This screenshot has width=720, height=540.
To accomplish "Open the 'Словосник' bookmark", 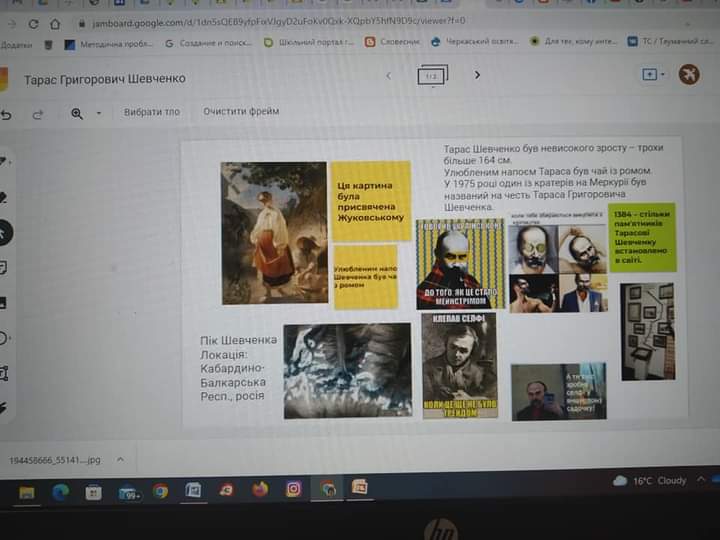I will point(392,42).
